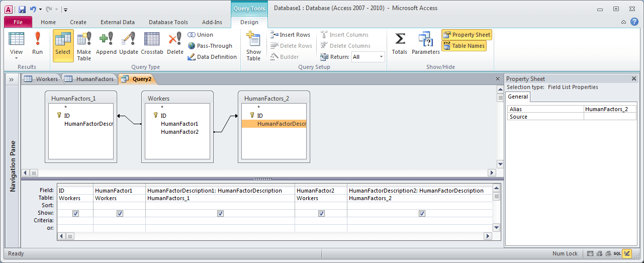This screenshot has height=263, width=644.
Task: Switch to the Workers document tab
Action: click(x=41, y=79)
